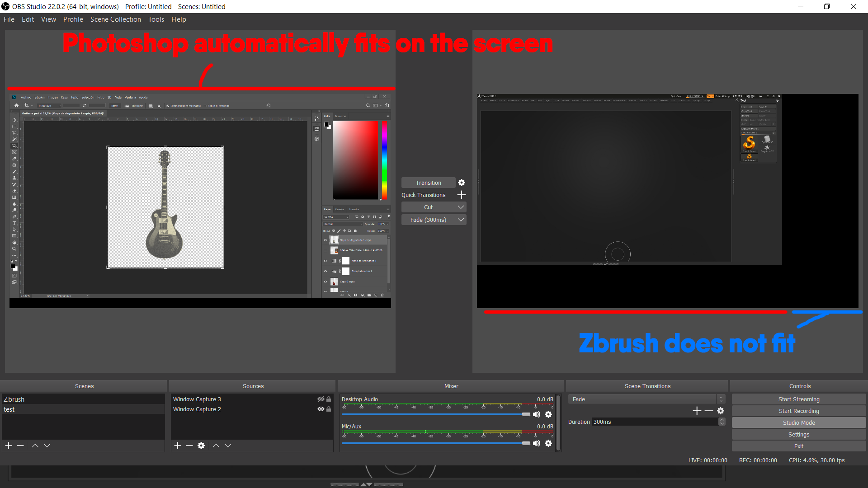Open transition properties gear in Scene Transitions
868x488 pixels.
pyautogui.click(x=721, y=411)
